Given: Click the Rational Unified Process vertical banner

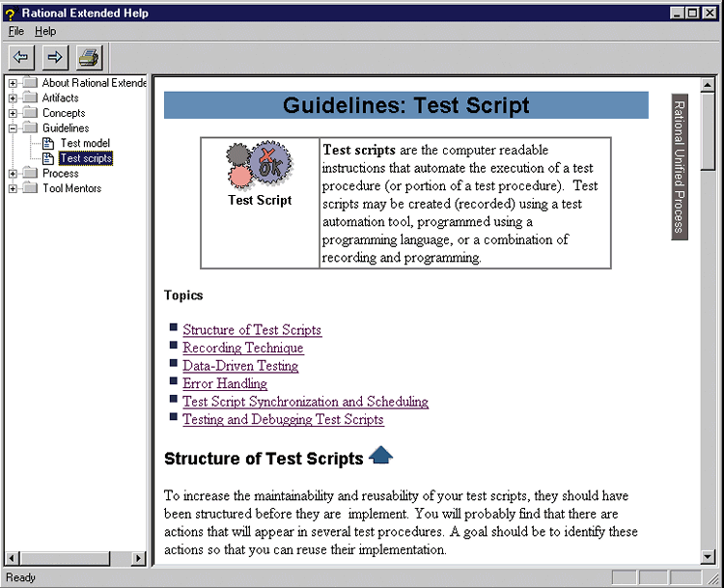Looking at the screenshot, I should (x=680, y=167).
